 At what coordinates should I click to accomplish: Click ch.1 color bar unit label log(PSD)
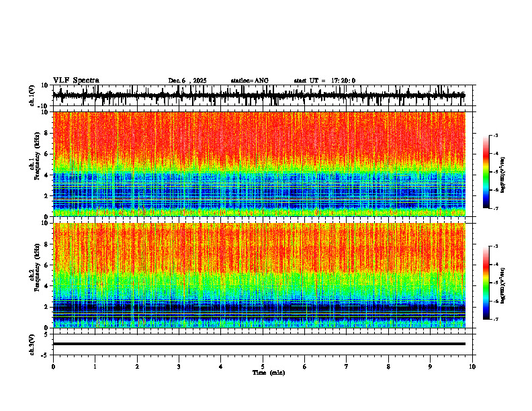[503, 175]
